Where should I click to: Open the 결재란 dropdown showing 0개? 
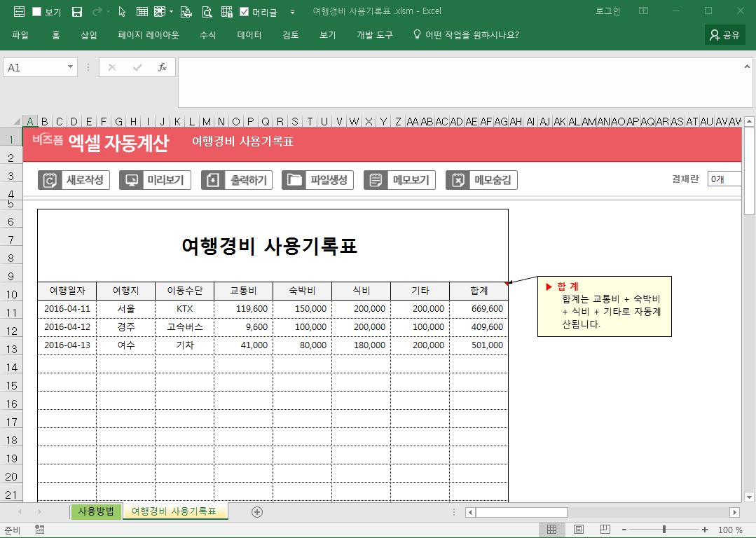tap(723, 179)
